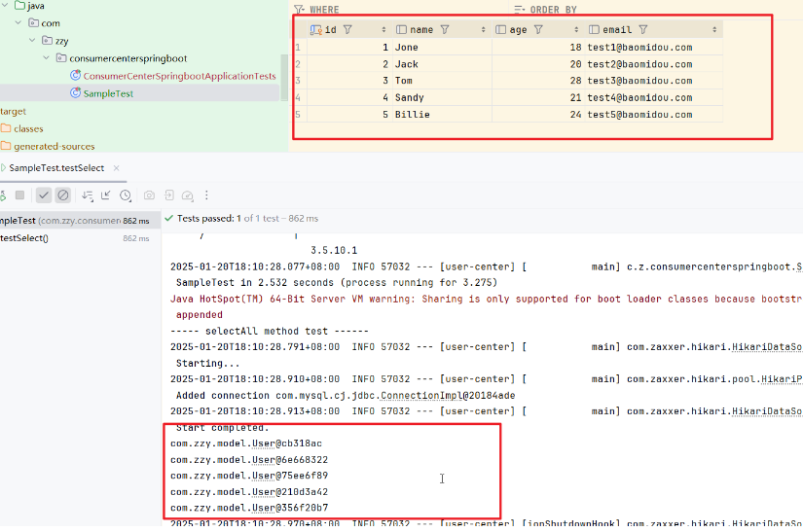Screen dimensions: 803x532
Task: Click the id column filter icon
Action: [347, 30]
